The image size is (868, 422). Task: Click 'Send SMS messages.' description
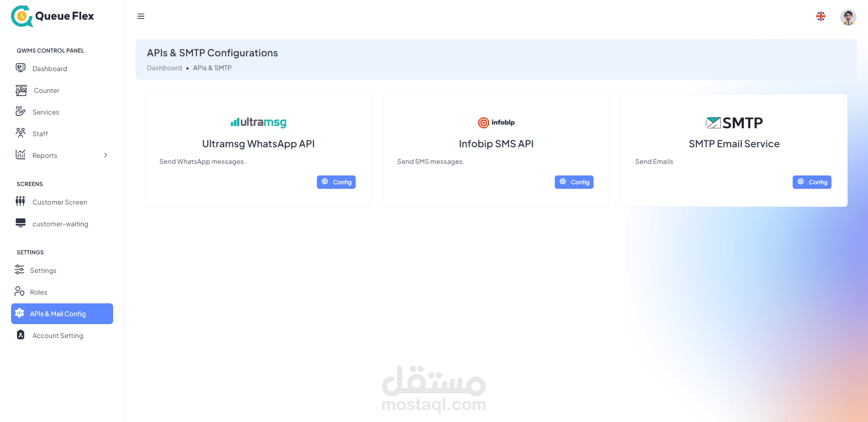pyautogui.click(x=431, y=162)
